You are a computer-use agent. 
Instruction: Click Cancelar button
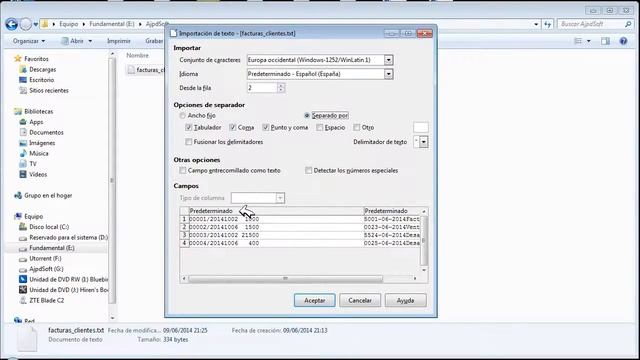point(360,300)
